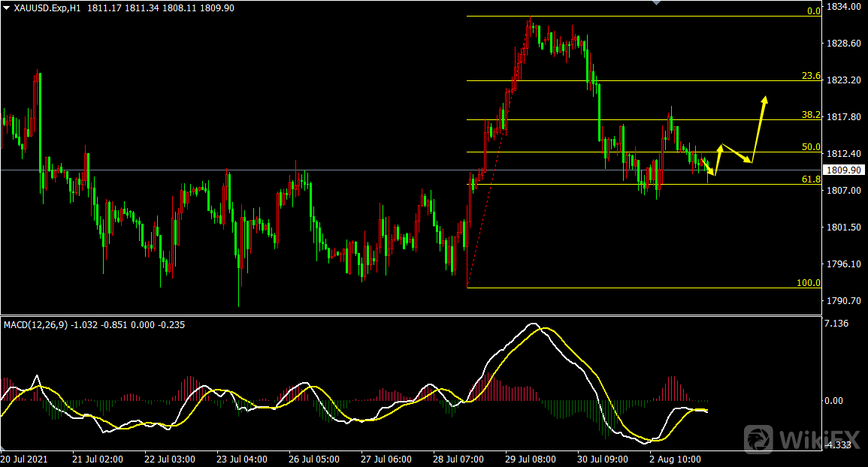Click the 2 Aug 10:00 time axis label

(675, 459)
